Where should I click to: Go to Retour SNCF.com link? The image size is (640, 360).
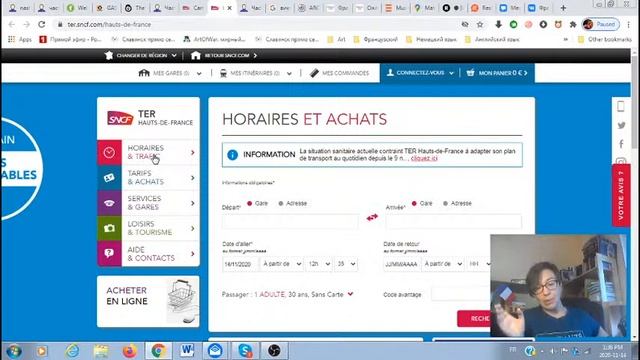tap(224, 55)
